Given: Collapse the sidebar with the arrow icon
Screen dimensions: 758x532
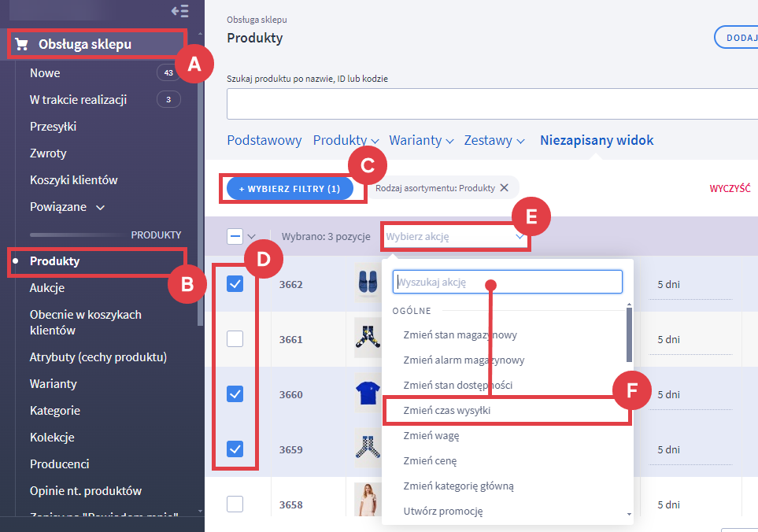Looking at the screenshot, I should [179, 11].
